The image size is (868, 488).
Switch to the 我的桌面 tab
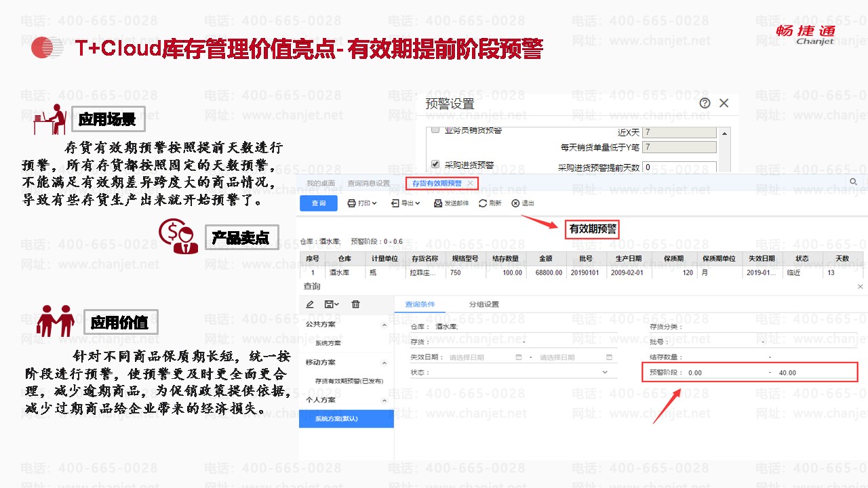tap(321, 183)
